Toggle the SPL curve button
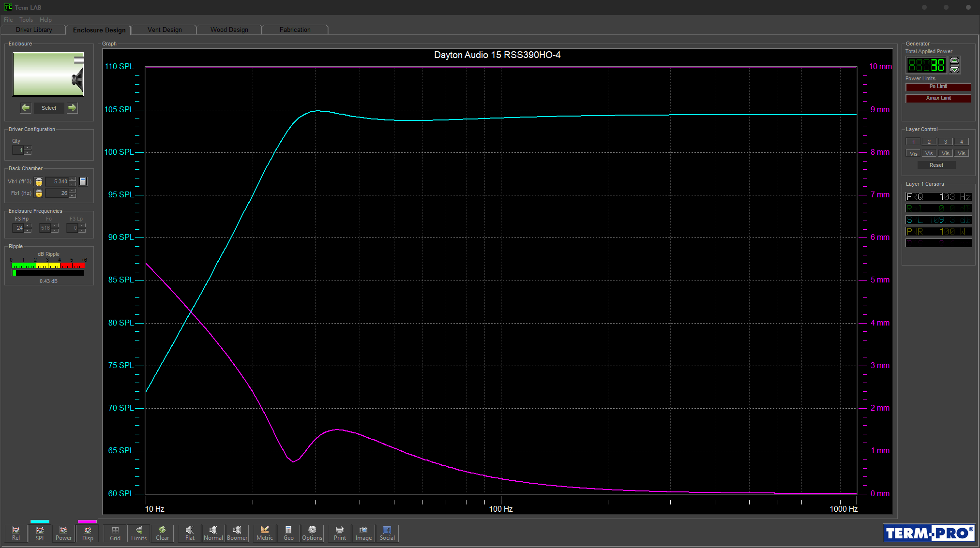 40,533
